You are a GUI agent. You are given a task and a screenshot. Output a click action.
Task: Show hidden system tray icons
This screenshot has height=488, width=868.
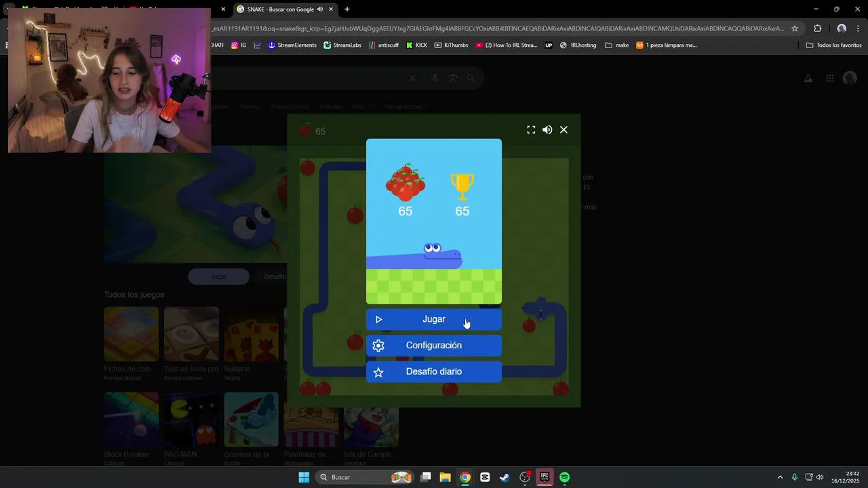coord(780,477)
